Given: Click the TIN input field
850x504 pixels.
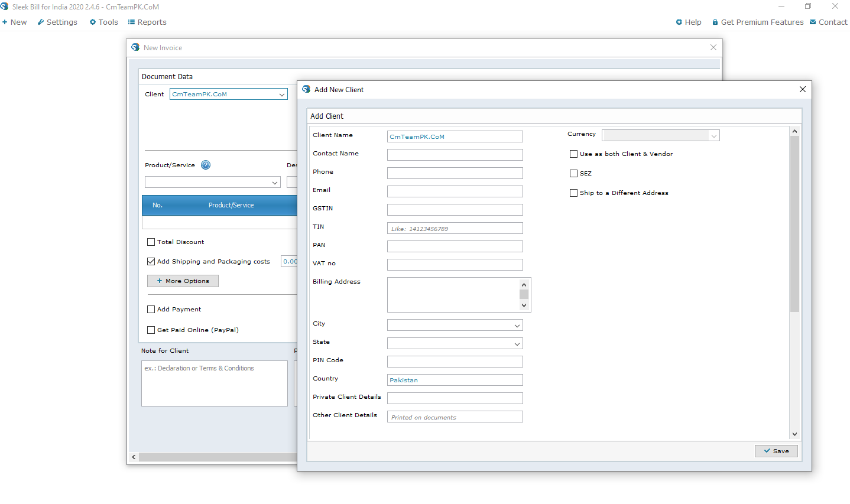Looking at the screenshot, I should point(455,228).
